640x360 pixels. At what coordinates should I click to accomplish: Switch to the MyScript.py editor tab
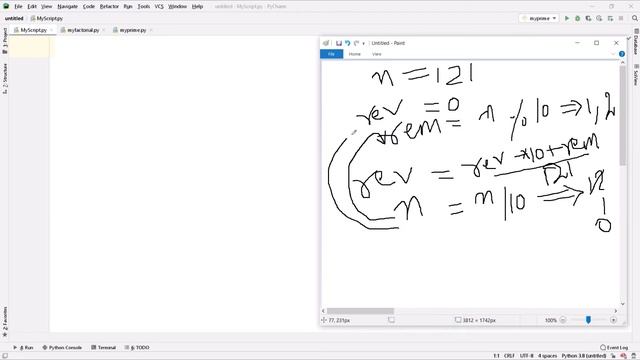[33, 30]
